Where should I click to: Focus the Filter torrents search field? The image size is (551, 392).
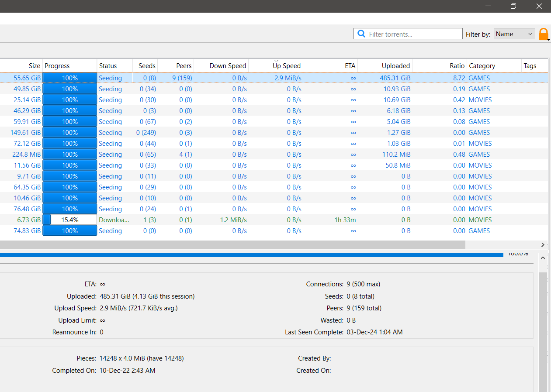(408, 34)
